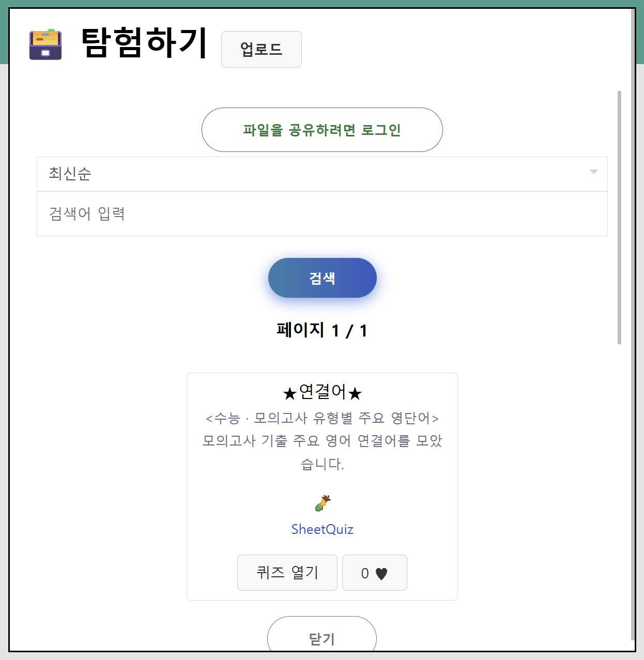
Task: Click the heart icon to like the quiz
Action: (381, 573)
